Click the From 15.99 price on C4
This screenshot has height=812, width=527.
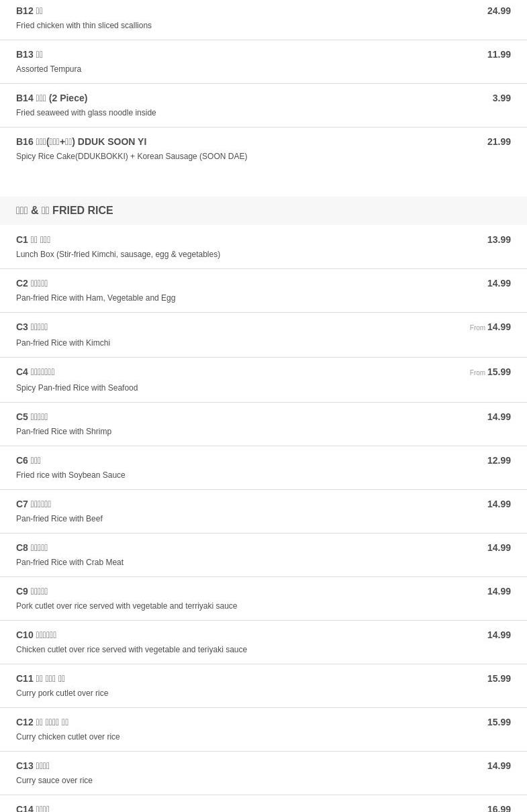point(490,372)
